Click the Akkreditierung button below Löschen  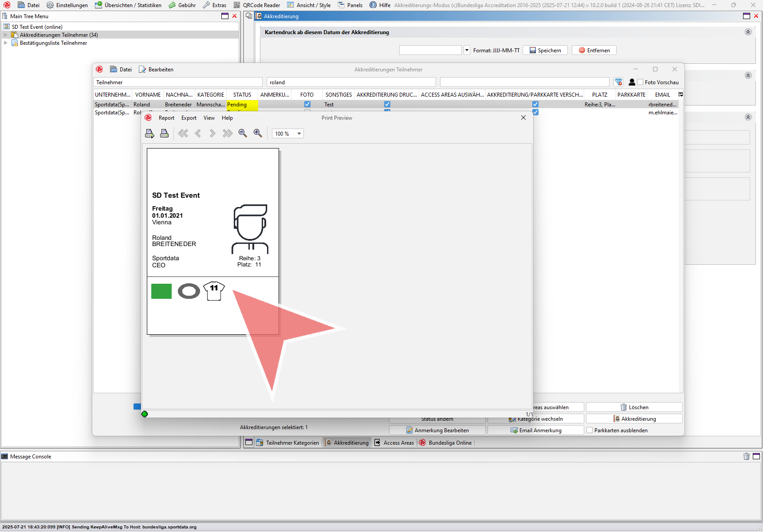pyautogui.click(x=634, y=419)
